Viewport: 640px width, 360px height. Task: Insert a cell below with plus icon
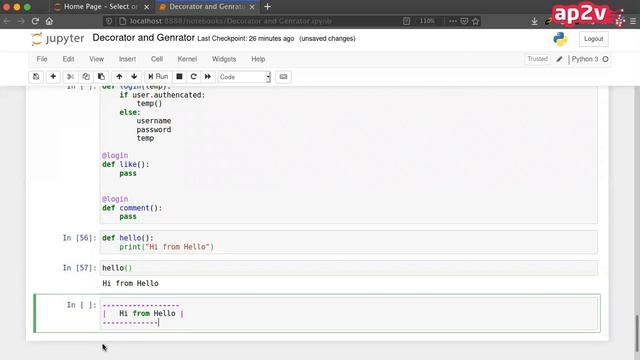coord(53,77)
